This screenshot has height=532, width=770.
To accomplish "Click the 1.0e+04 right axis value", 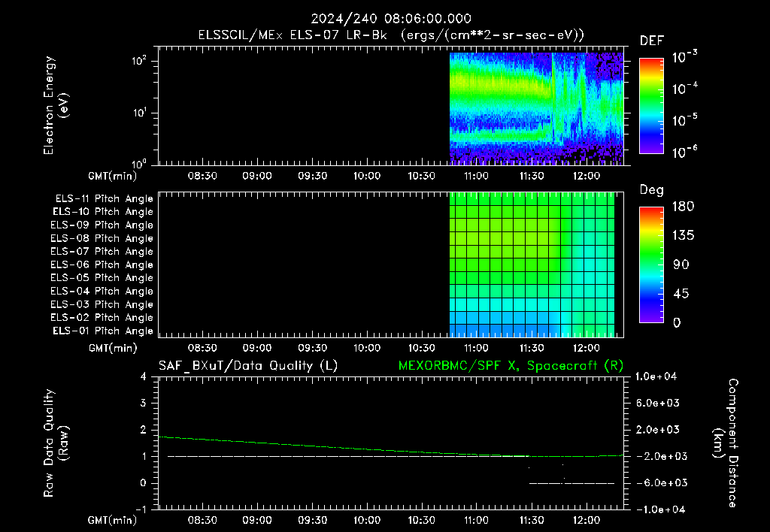I will click(656, 376).
